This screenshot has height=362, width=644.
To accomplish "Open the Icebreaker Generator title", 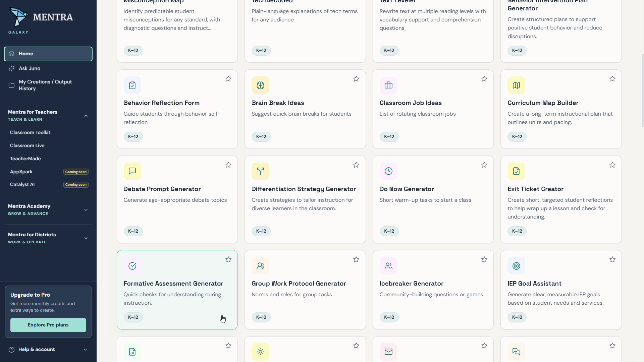I will pos(411,284).
